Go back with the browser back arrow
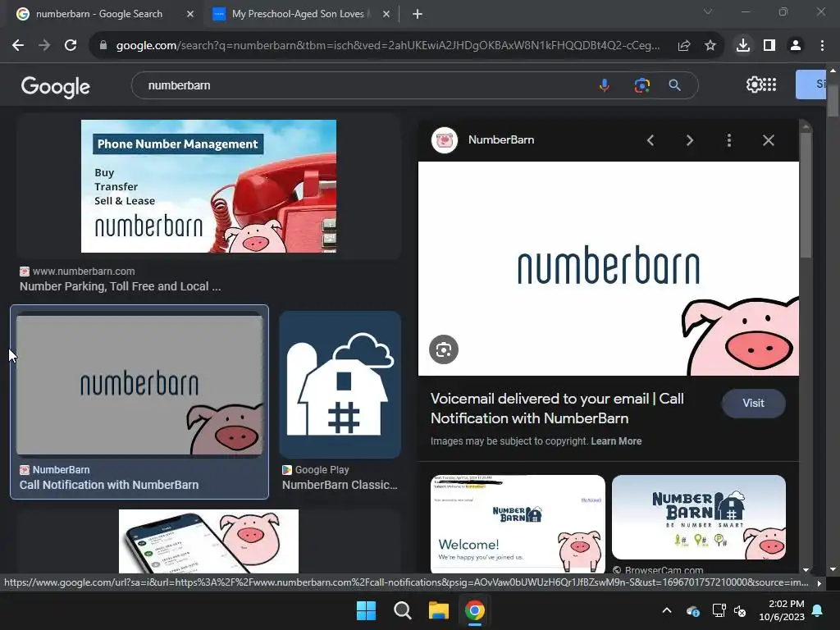Viewport: 840px width, 630px height. click(18, 46)
